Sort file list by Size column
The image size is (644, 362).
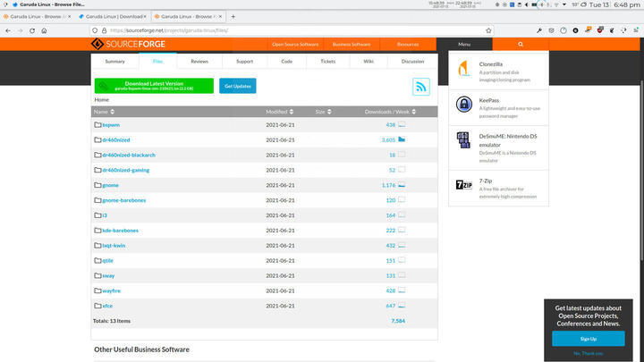click(x=323, y=112)
